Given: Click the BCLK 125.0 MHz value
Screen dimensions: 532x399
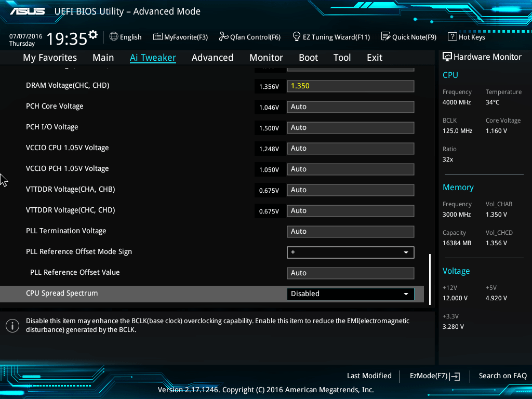Looking at the screenshot, I should (457, 131).
